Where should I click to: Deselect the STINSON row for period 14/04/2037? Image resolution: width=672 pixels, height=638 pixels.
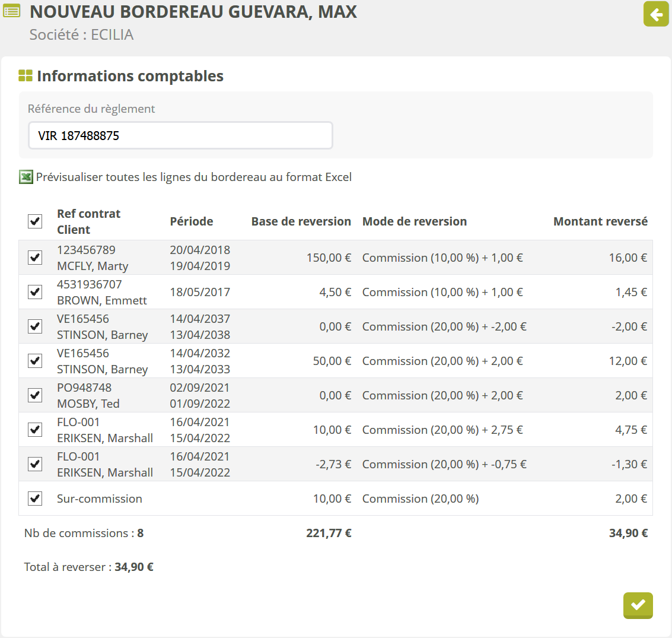click(35, 326)
